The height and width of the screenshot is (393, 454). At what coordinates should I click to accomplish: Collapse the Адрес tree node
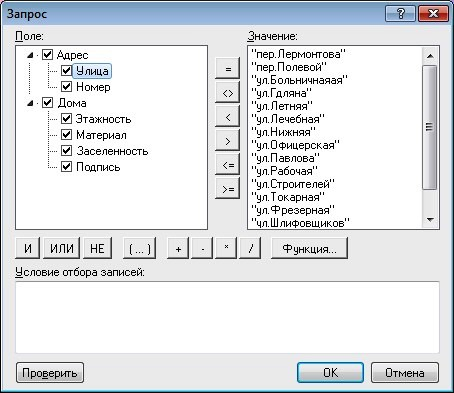[x=30, y=55]
